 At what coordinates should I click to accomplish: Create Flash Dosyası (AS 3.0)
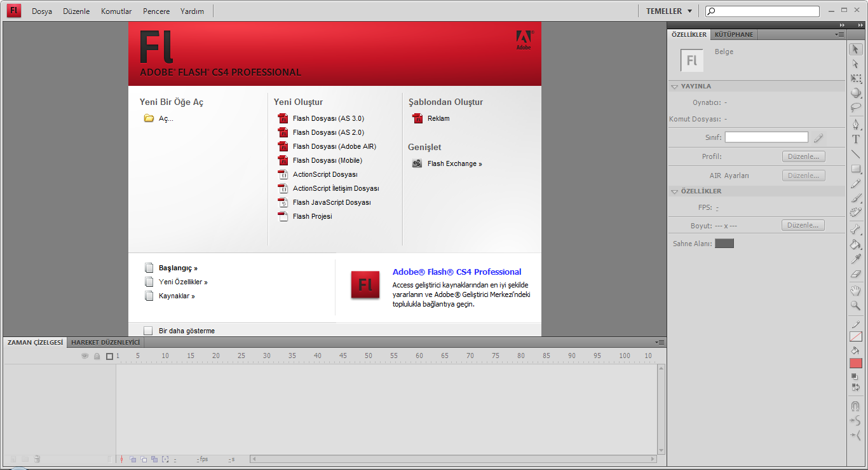(321, 118)
